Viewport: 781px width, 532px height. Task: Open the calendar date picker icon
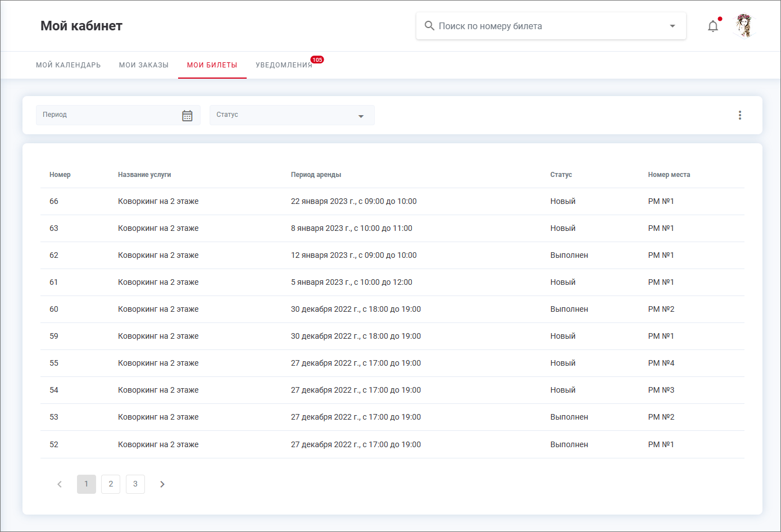click(187, 115)
